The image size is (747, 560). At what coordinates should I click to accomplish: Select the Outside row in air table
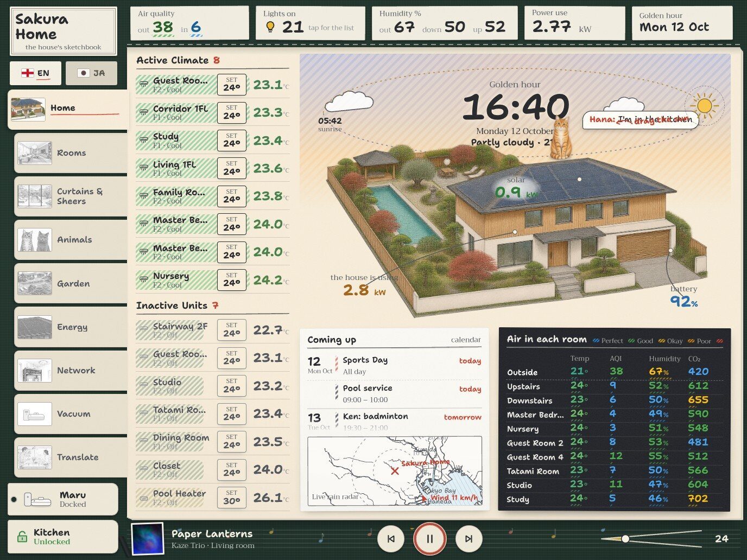tap(614, 372)
